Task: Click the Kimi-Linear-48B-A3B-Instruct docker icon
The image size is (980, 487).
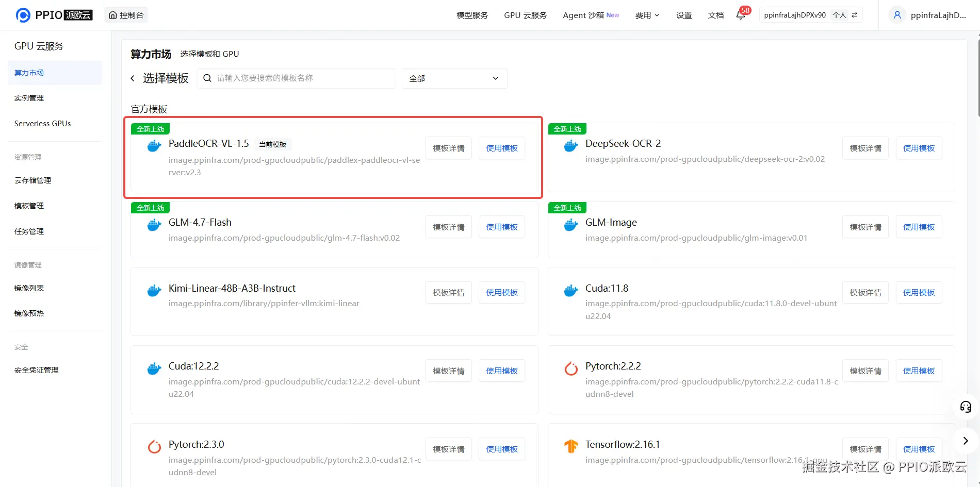Action: point(154,291)
